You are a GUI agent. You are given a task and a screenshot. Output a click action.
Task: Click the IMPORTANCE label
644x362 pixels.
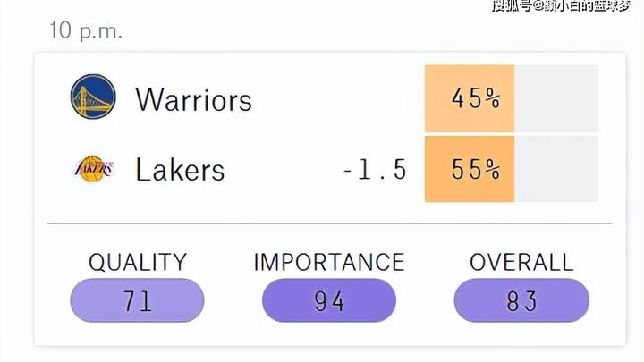click(x=329, y=262)
